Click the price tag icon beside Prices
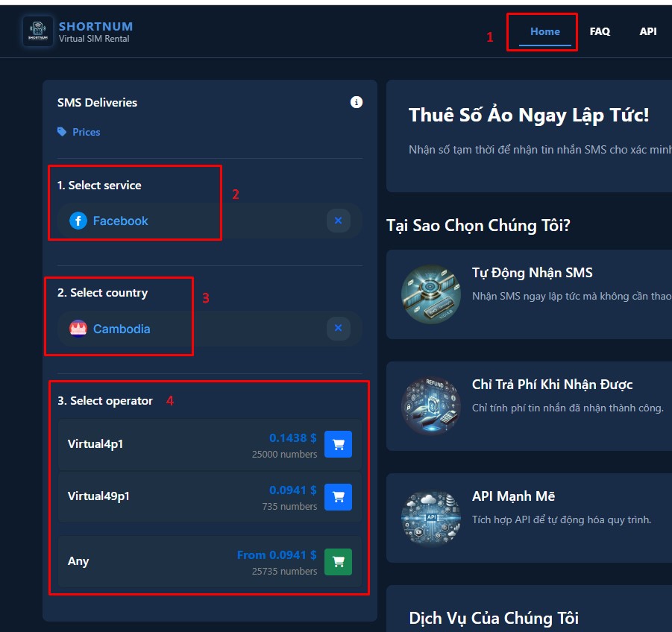The width and height of the screenshot is (672, 632). [x=62, y=132]
